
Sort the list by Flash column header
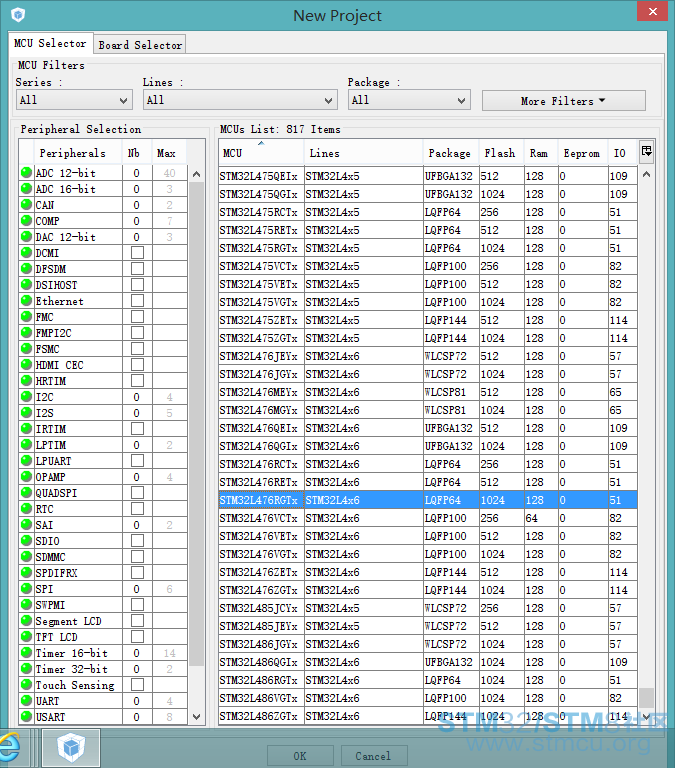pos(500,153)
